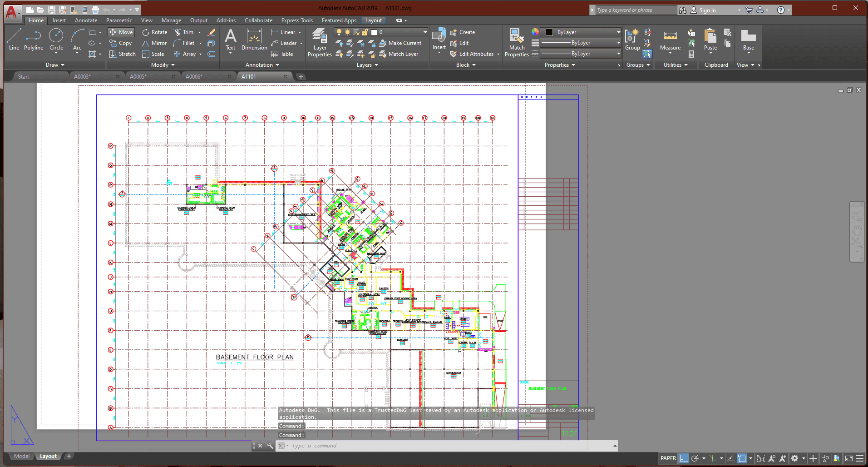Image resolution: width=868 pixels, height=467 pixels.
Task: Switch to the A0005 drawing tab
Action: click(x=138, y=77)
